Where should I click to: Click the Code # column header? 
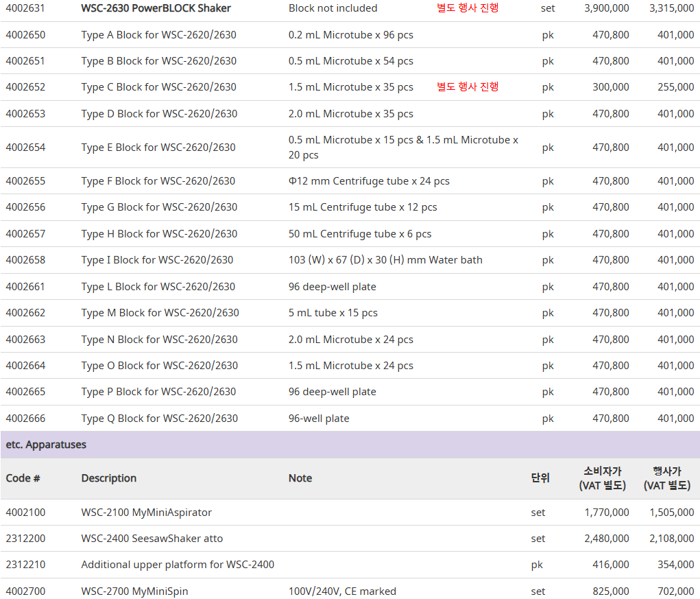[x=23, y=478]
